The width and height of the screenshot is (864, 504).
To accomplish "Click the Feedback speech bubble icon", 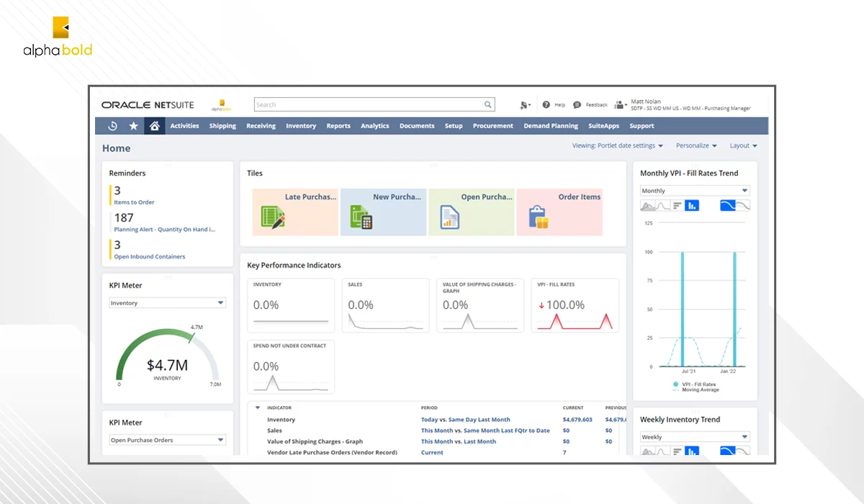I will click(x=577, y=104).
